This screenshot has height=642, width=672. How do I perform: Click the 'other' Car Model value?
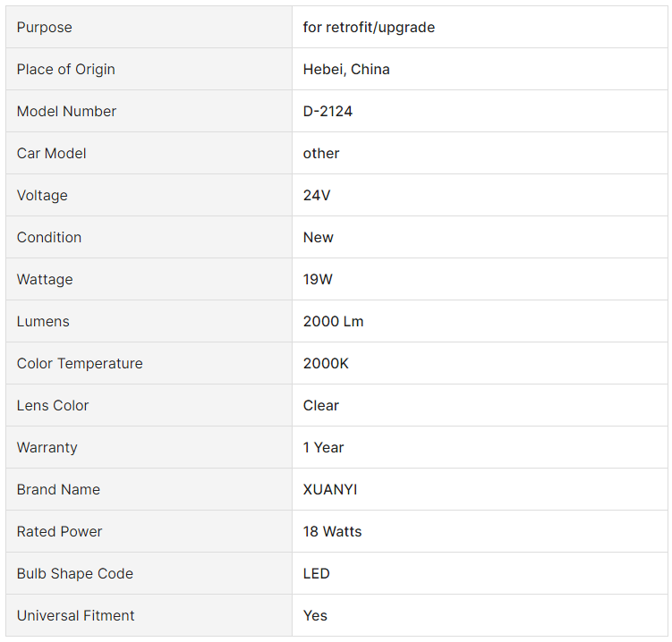tap(321, 153)
